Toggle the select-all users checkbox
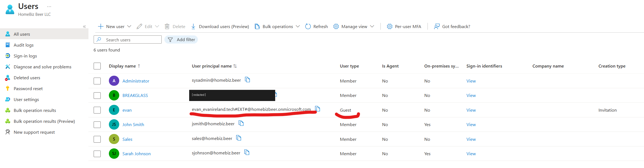Viewport: 644px width, 168px height. tap(97, 66)
